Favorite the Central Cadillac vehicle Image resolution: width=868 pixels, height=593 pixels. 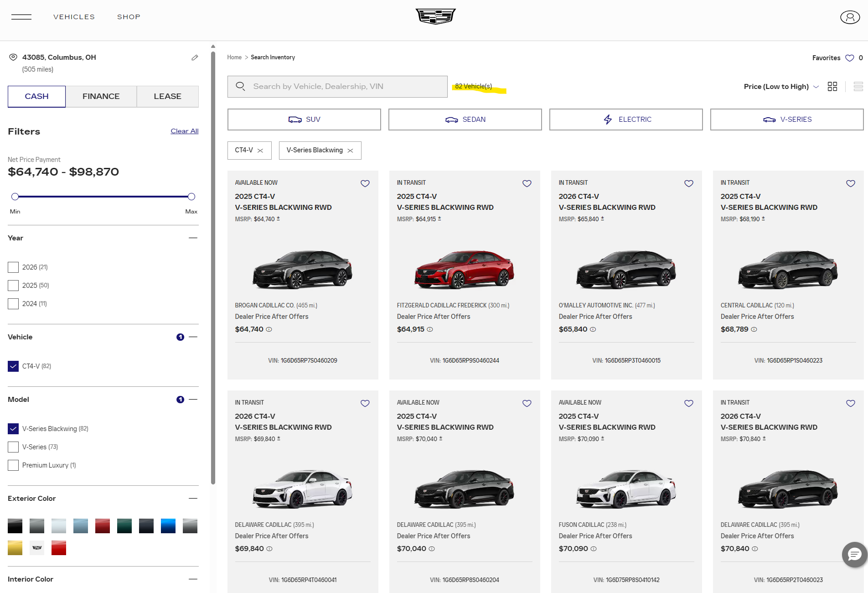850,183
